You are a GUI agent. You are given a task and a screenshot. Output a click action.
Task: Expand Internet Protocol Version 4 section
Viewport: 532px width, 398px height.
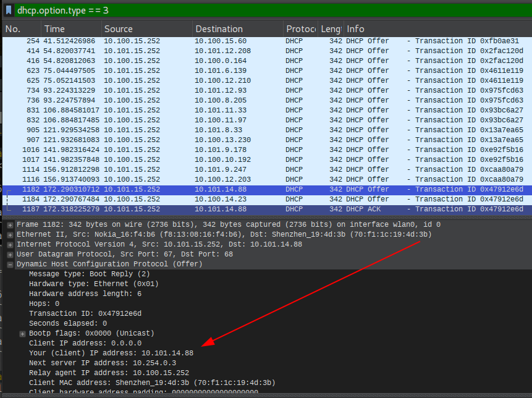pyautogui.click(x=11, y=245)
